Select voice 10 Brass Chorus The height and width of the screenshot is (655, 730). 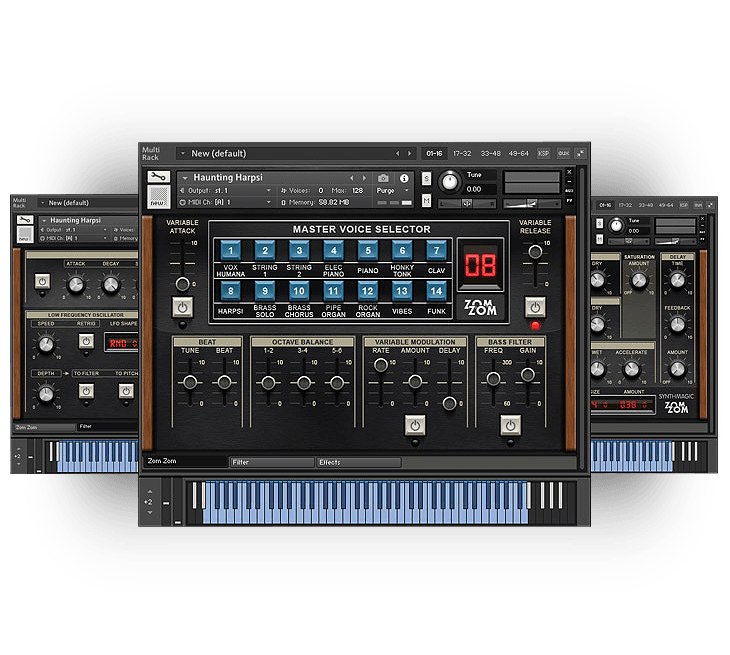coord(299,291)
